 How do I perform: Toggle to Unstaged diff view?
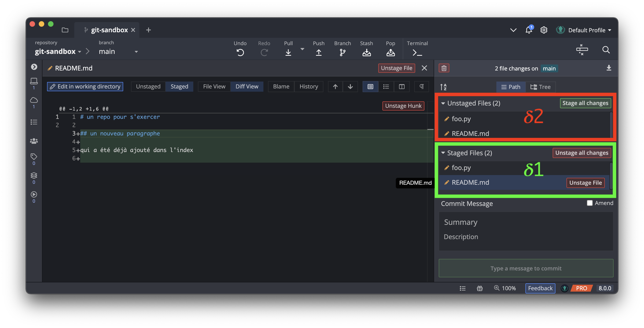click(148, 87)
